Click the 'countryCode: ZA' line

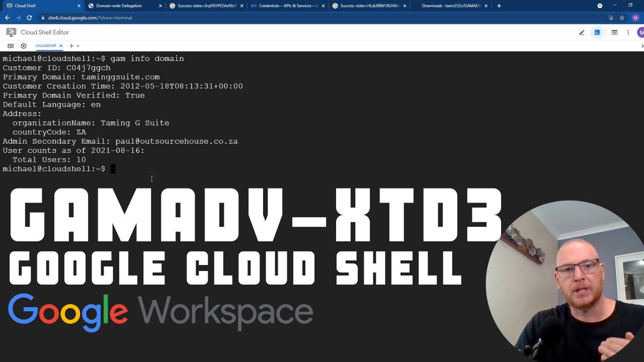tap(49, 132)
